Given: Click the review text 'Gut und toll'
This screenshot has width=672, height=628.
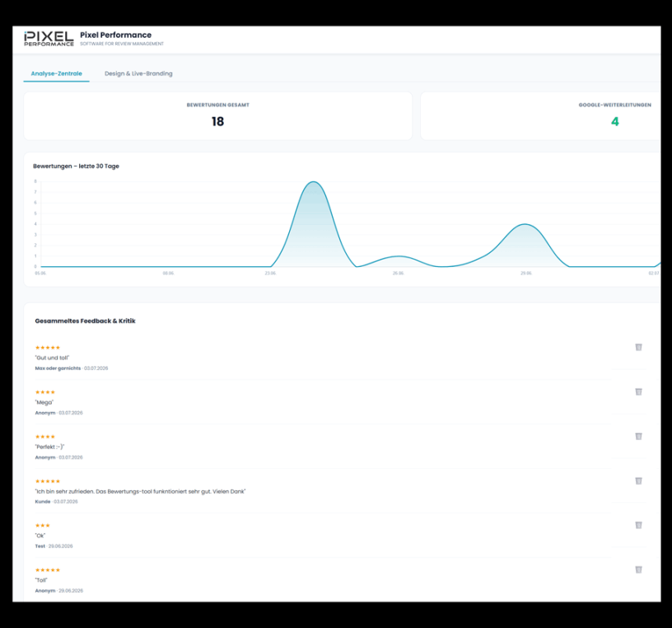Looking at the screenshot, I should tap(52, 358).
